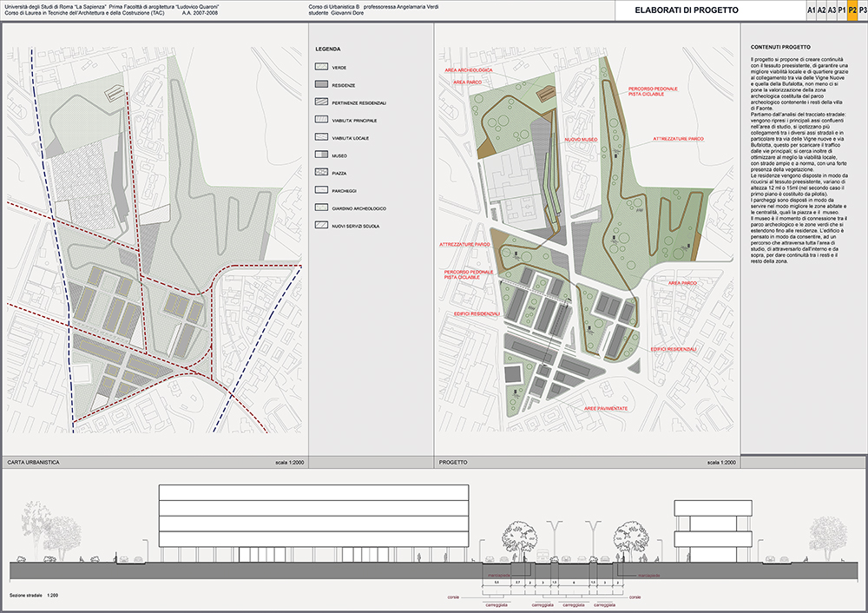The height and width of the screenshot is (613, 868).
Task: Click the VIABILITA' LOCALE legend swatch
Action: pyautogui.click(x=322, y=137)
